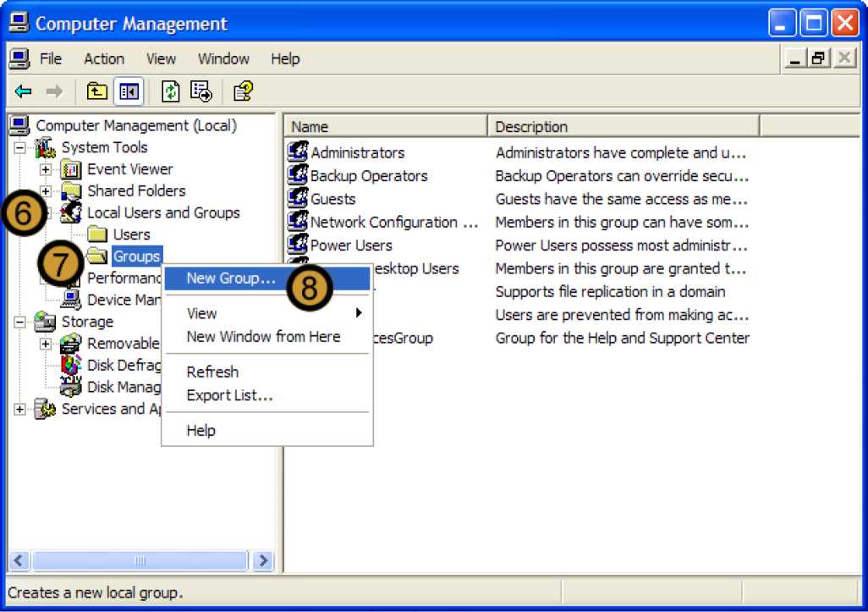Viewport: 868px width, 612px height.
Task: Restore down the inner console window
Action: pyautogui.click(x=819, y=58)
